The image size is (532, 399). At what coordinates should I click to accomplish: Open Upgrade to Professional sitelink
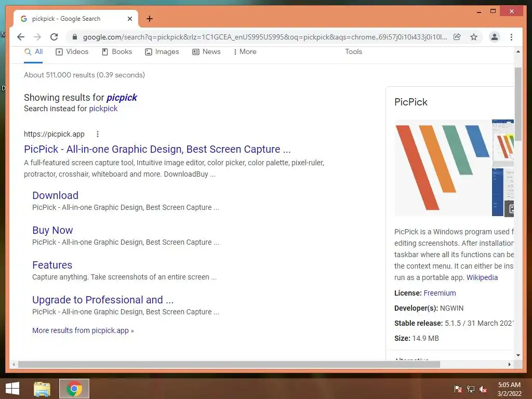(103, 300)
